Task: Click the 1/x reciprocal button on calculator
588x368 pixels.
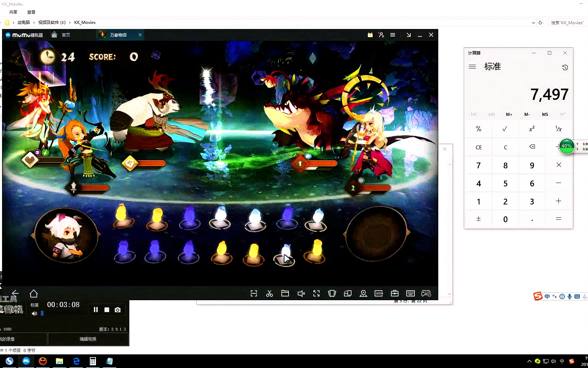Action: coord(558,129)
